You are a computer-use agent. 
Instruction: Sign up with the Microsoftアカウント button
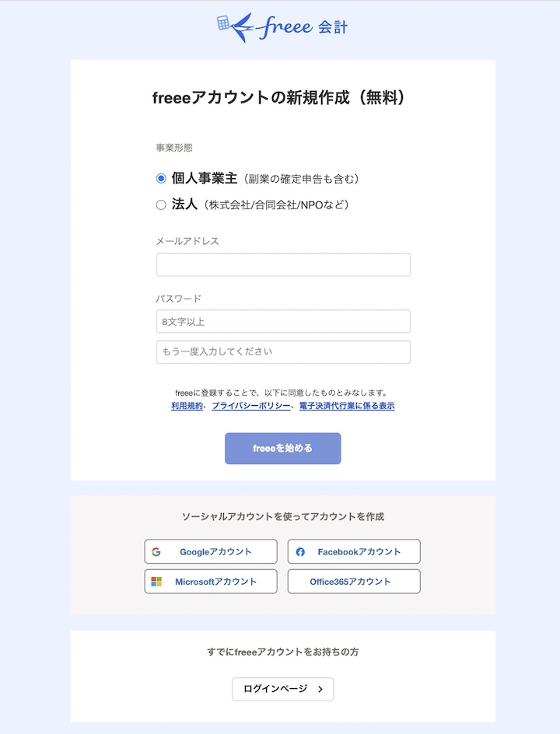click(210, 581)
